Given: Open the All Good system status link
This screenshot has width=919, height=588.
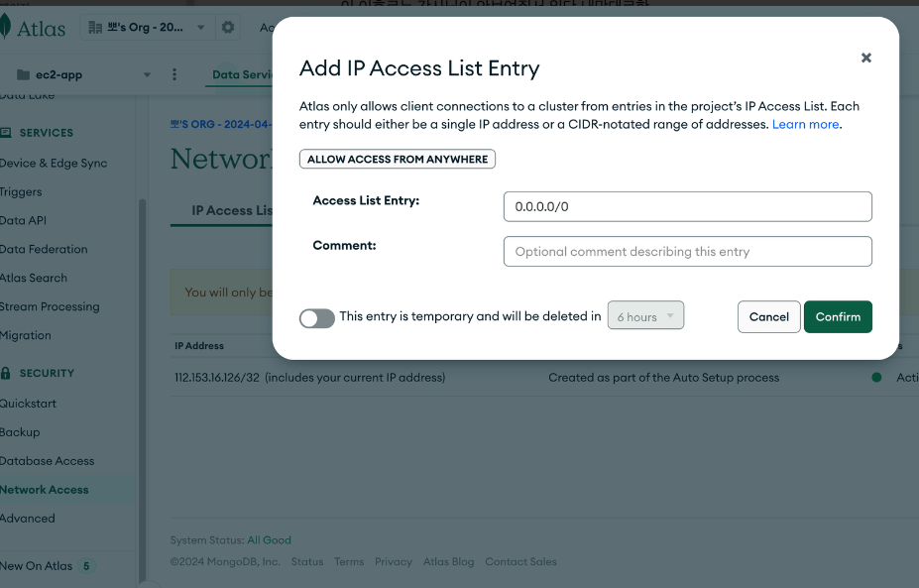Looking at the screenshot, I should coord(269,540).
